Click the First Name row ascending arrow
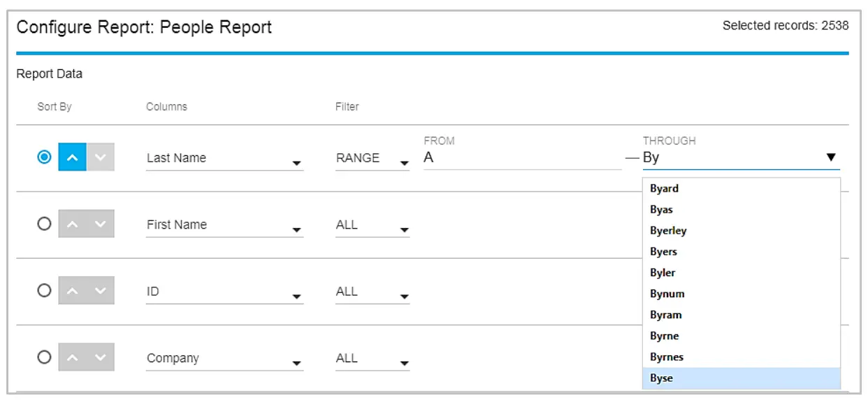The width and height of the screenshot is (868, 400). click(x=72, y=224)
